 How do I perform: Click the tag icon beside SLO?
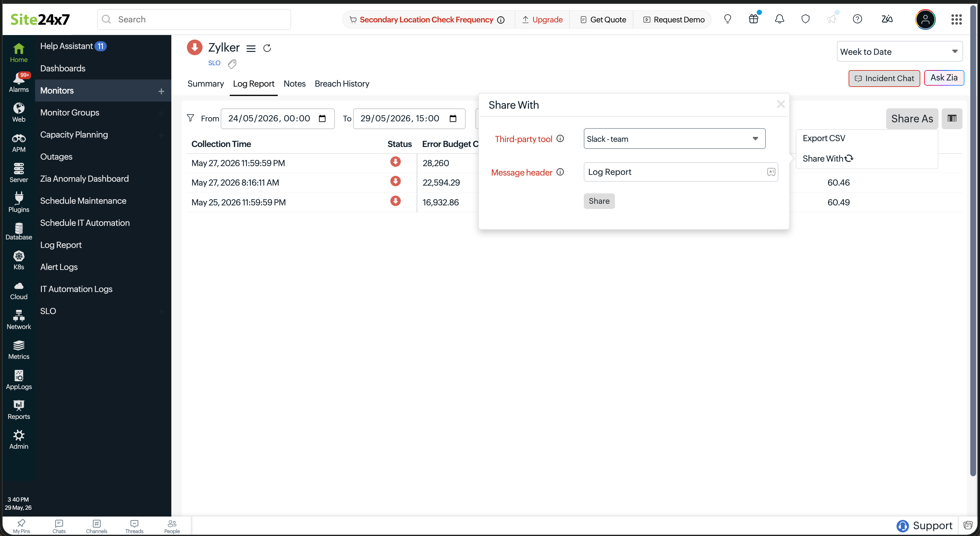232,64
